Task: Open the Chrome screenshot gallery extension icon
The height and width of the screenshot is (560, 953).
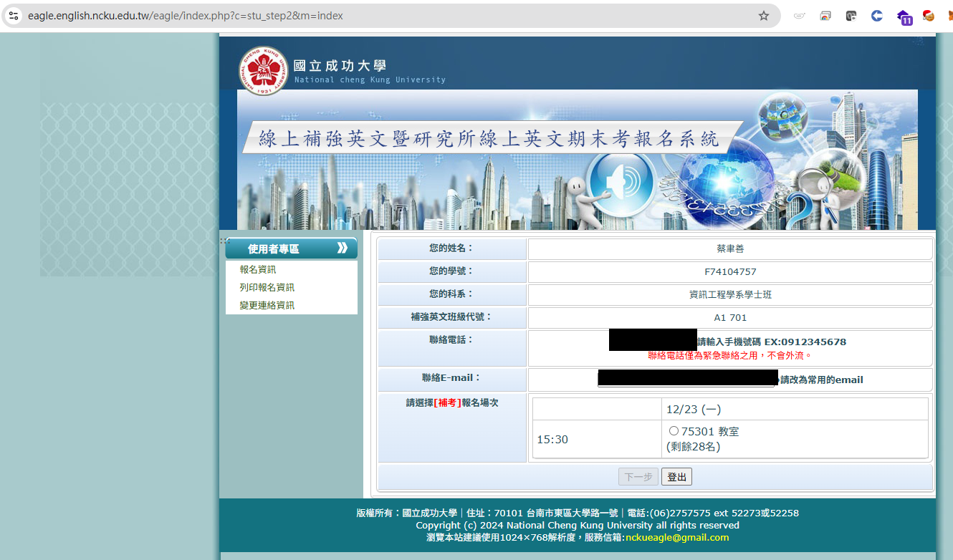Action: point(825,16)
